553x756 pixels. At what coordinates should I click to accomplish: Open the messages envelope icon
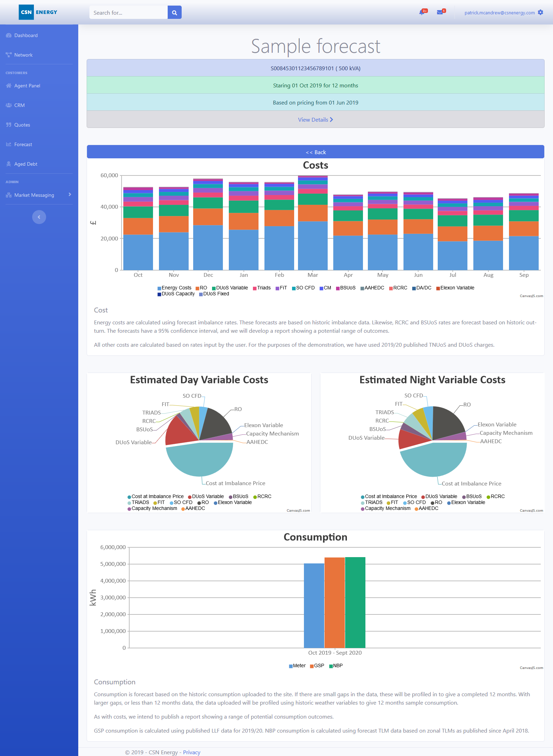pyautogui.click(x=440, y=13)
